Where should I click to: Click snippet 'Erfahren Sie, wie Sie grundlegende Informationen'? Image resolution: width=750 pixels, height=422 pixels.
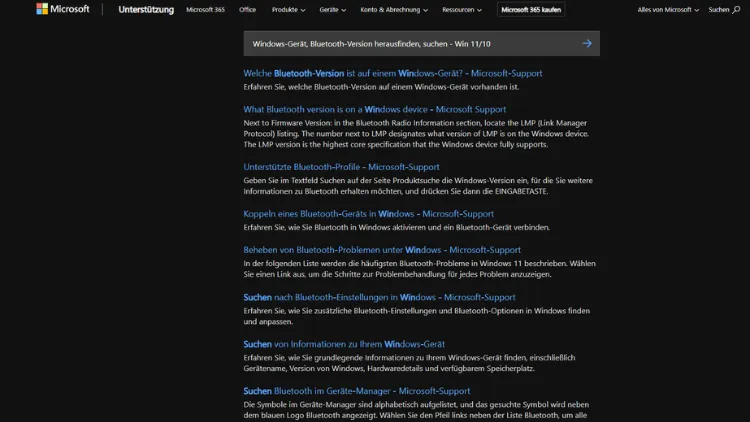(409, 363)
